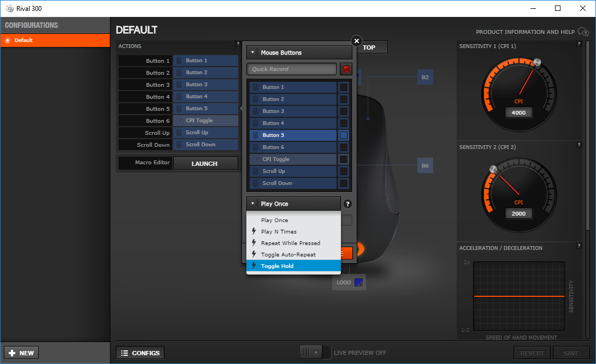
Task: Click the CPI 1 value field showing 4000
Action: (x=518, y=113)
